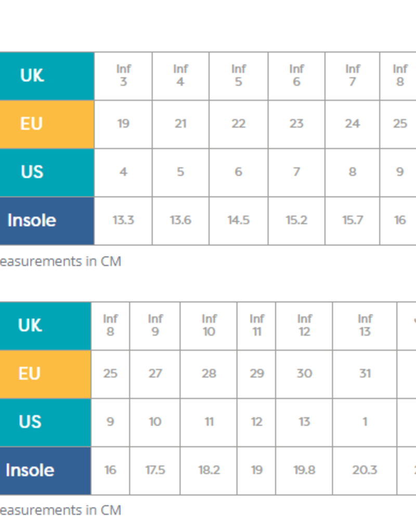Click EU size 23 cell
This screenshot has height=532, width=416.
pyautogui.click(x=296, y=124)
